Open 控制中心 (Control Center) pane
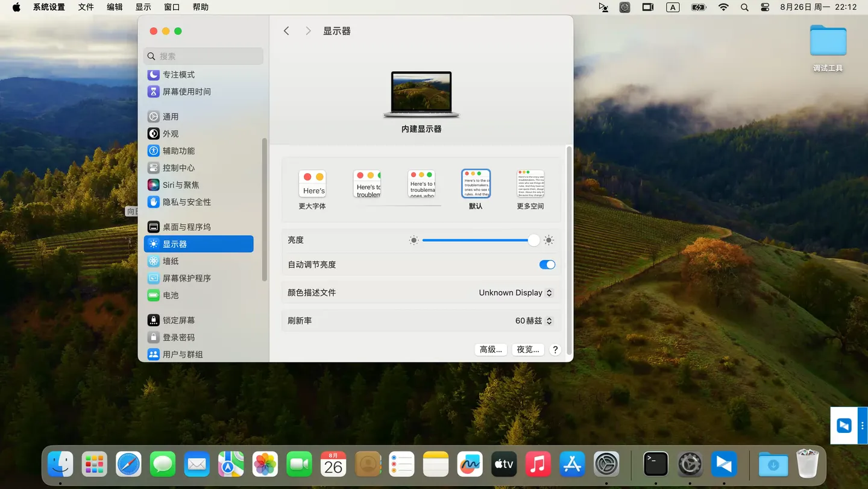The width and height of the screenshot is (868, 489). [x=178, y=168]
